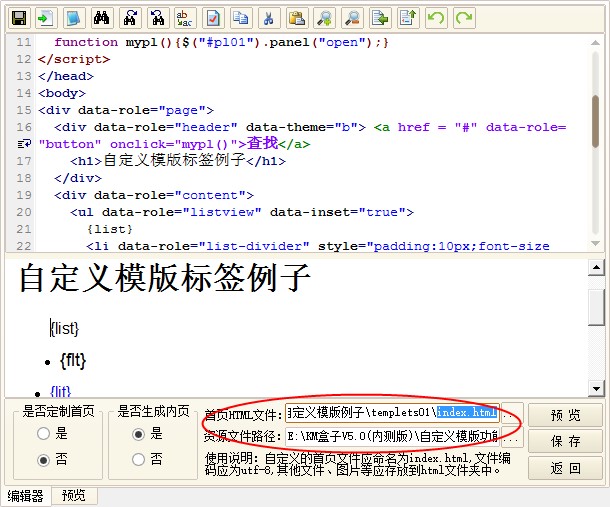This screenshot has width=610, height=507.
Task: Click the purple 查找 text in code
Action: point(263,143)
